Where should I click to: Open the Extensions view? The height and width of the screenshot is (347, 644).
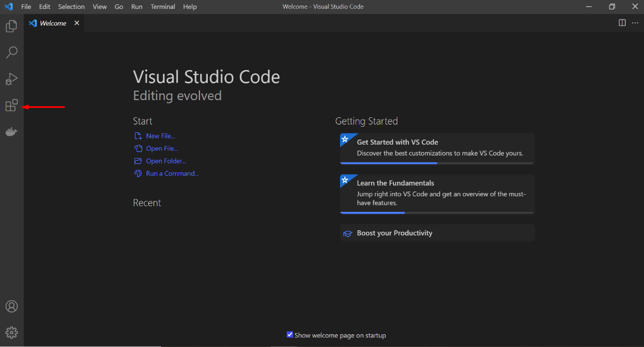click(12, 105)
